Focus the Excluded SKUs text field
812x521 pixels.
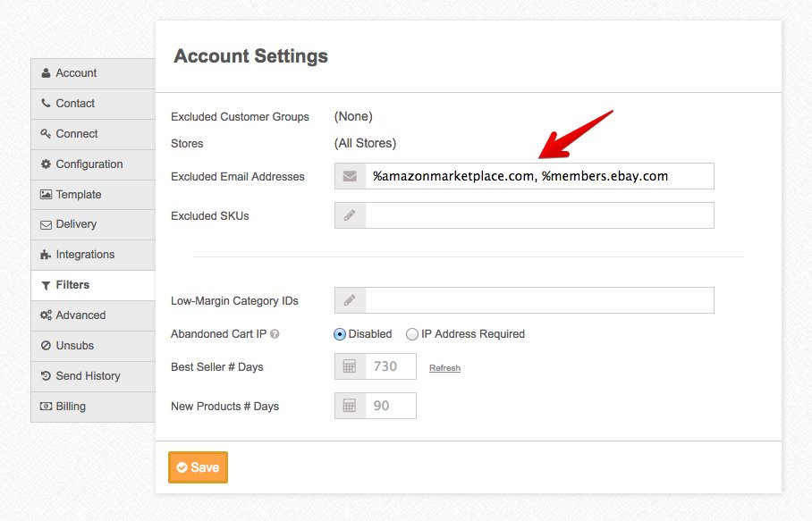point(538,215)
